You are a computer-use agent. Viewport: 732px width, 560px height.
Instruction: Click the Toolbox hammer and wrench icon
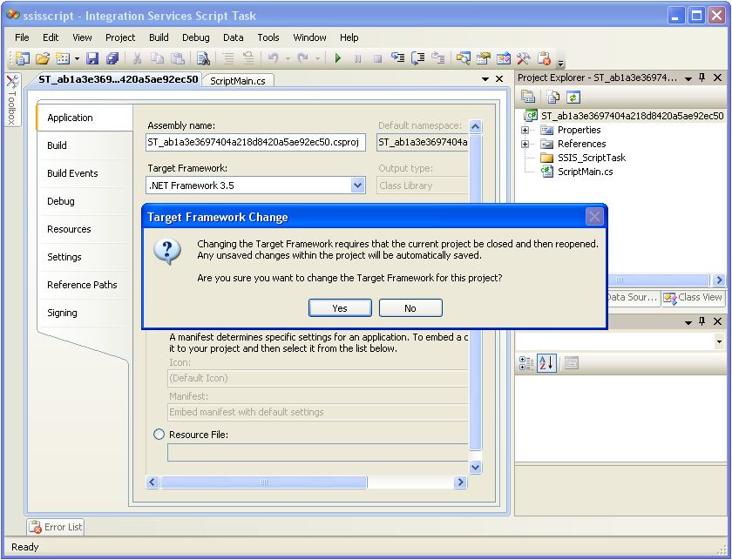click(524, 58)
